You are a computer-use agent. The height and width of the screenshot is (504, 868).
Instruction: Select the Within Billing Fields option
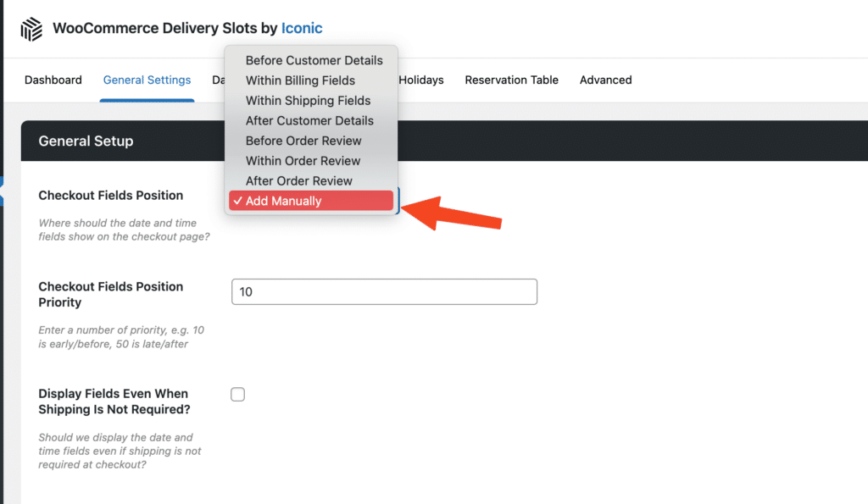pyautogui.click(x=300, y=80)
